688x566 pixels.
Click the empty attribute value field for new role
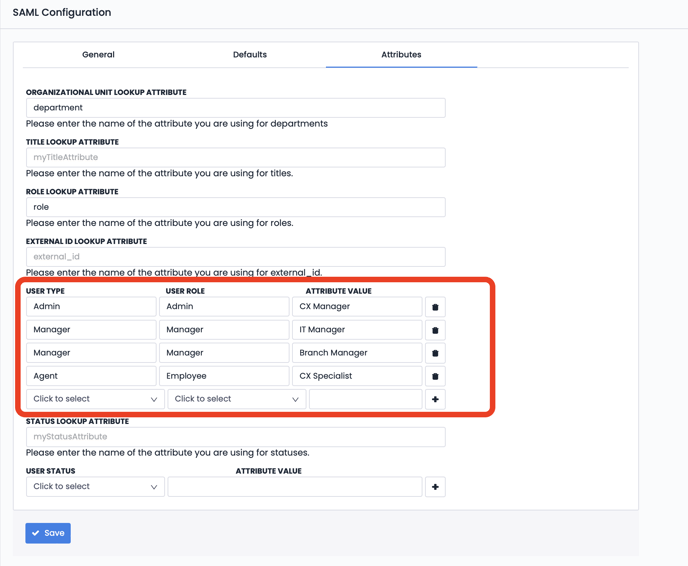tap(365, 399)
